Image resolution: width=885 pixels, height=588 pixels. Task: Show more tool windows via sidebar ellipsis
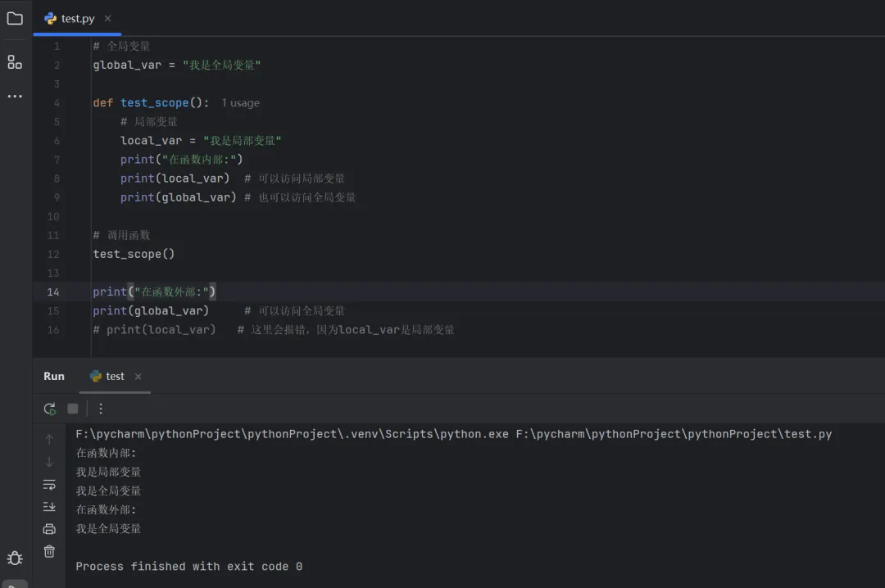[15, 97]
